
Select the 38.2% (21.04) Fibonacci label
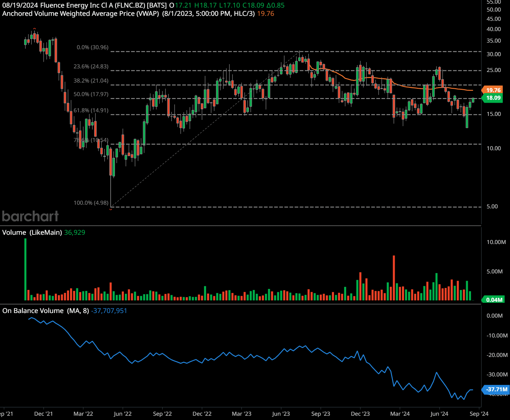point(91,81)
